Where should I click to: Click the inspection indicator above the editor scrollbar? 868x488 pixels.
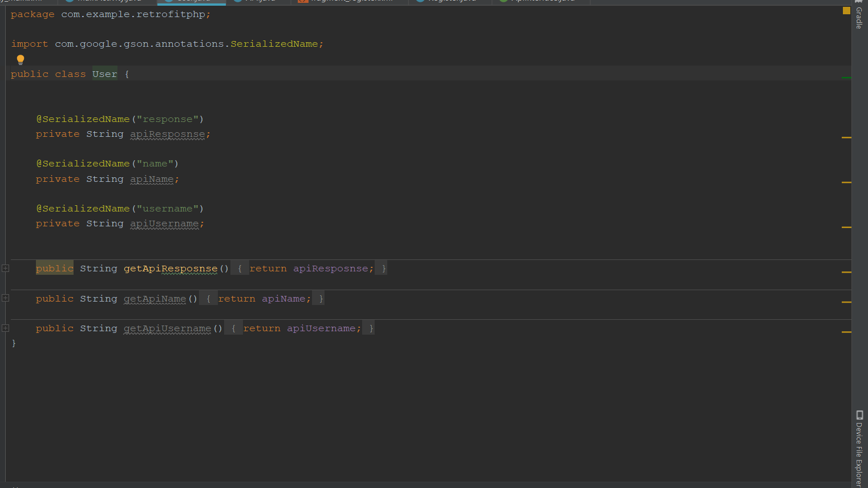[846, 10]
